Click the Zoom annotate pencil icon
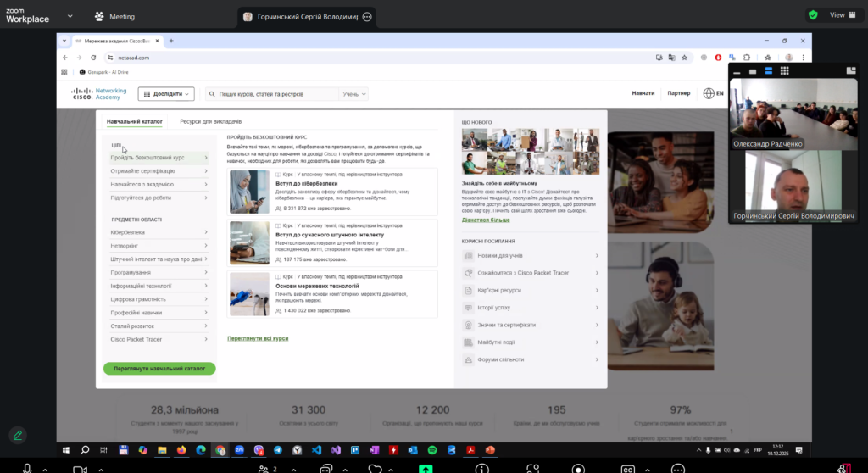This screenshot has height=473, width=868. [x=18, y=435]
